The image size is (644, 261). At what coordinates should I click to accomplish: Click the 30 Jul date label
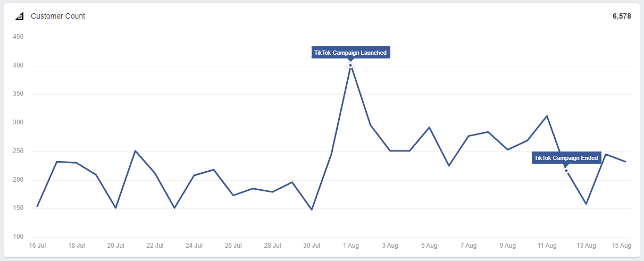[312, 246]
